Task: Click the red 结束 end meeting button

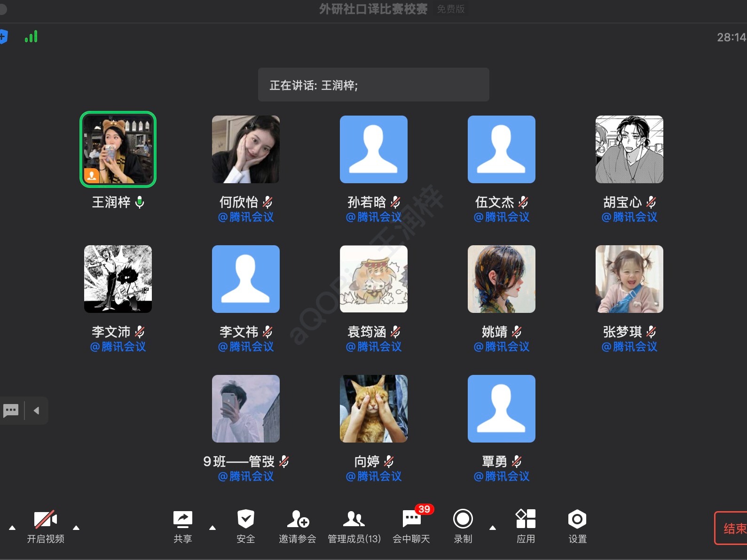Action: 732,528
